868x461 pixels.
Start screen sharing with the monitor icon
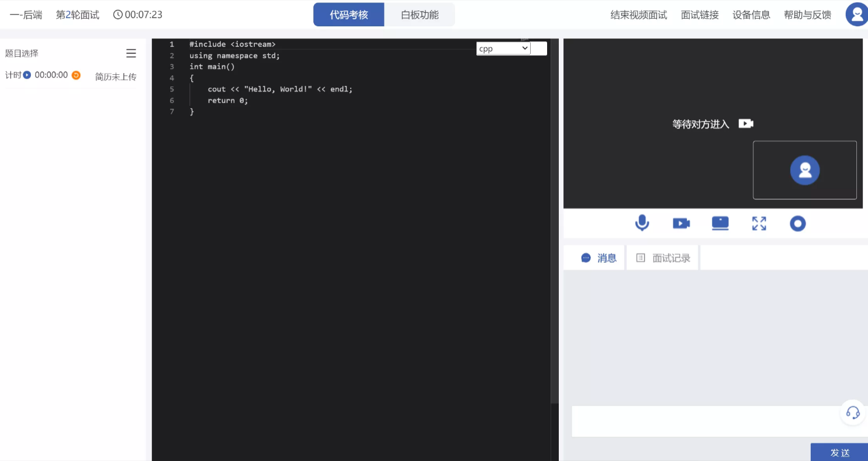pyautogui.click(x=720, y=223)
